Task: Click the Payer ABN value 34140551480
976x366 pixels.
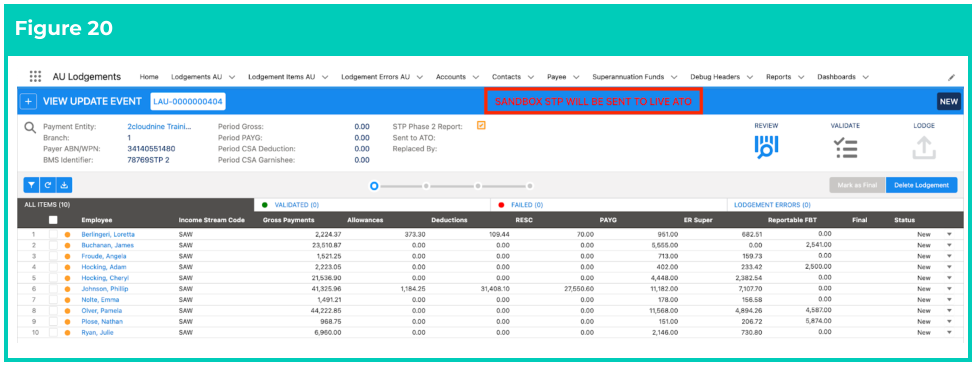Action: [x=151, y=149]
